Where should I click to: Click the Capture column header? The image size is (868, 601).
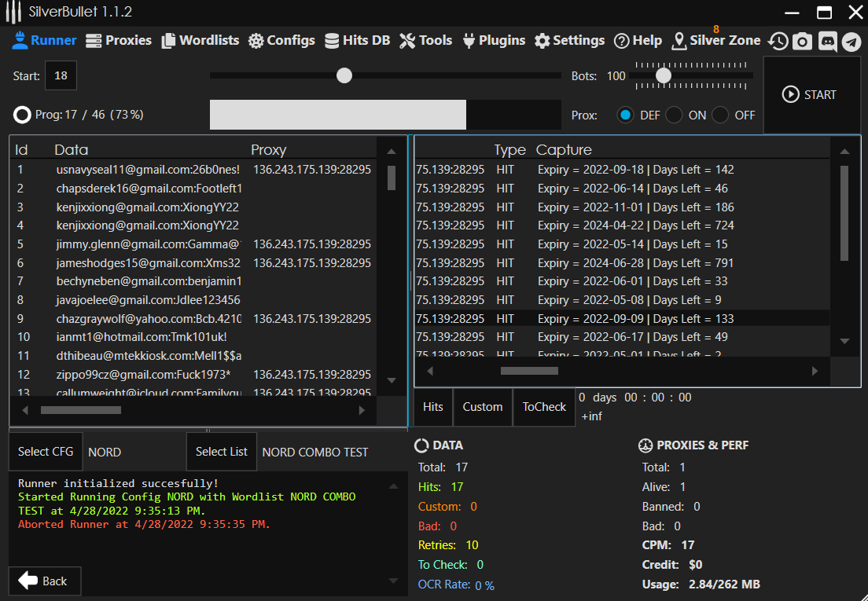pos(564,150)
